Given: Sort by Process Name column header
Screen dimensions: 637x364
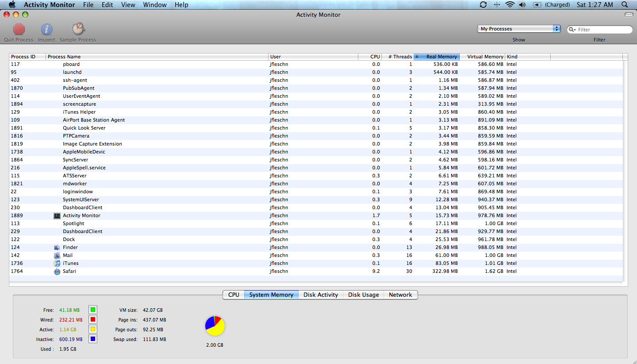Looking at the screenshot, I should (157, 57).
